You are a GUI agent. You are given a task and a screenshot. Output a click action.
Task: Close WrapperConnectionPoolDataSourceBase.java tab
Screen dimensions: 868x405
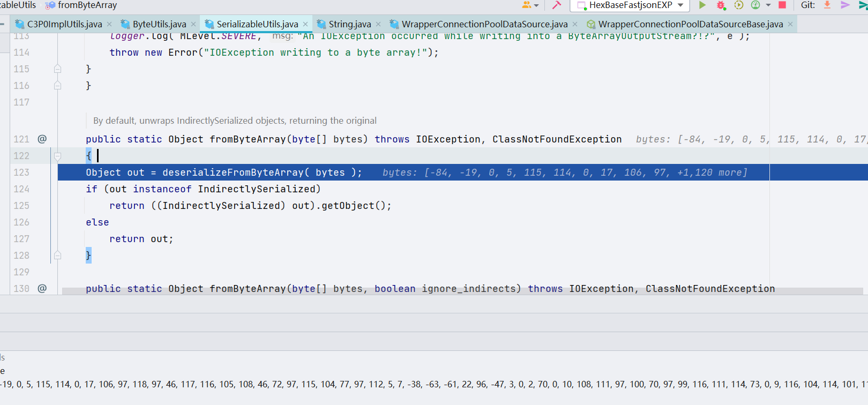(790, 24)
